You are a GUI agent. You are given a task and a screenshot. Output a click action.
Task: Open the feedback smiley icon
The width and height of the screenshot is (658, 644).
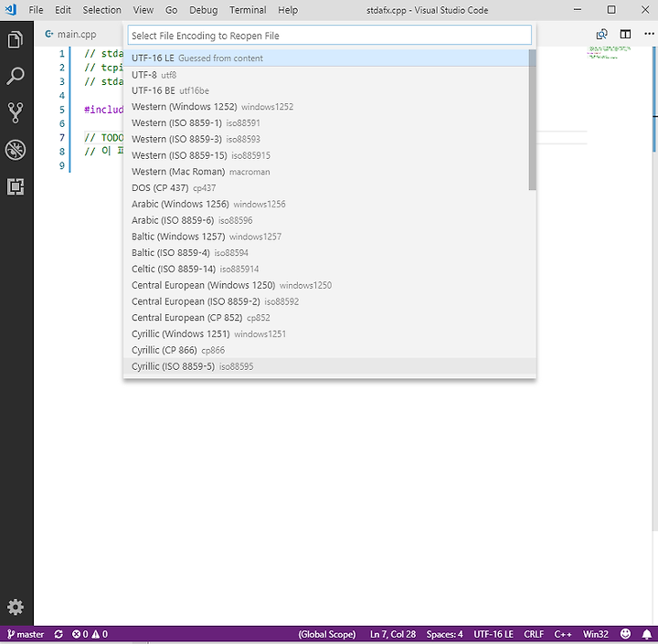coord(625,634)
